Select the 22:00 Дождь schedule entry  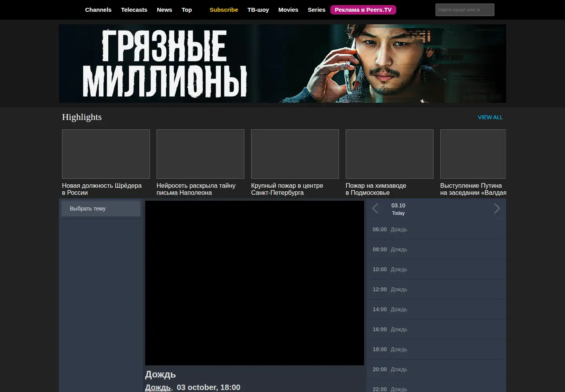[x=436, y=387]
